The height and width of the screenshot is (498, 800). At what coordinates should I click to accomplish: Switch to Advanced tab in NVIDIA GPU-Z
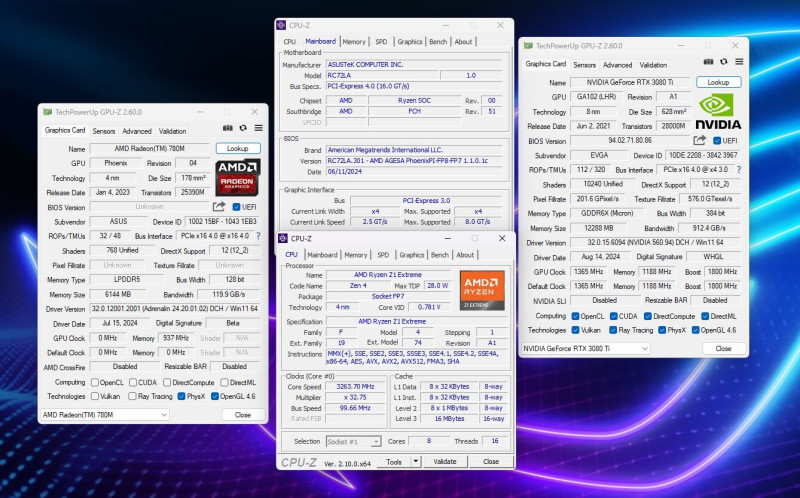[617, 65]
